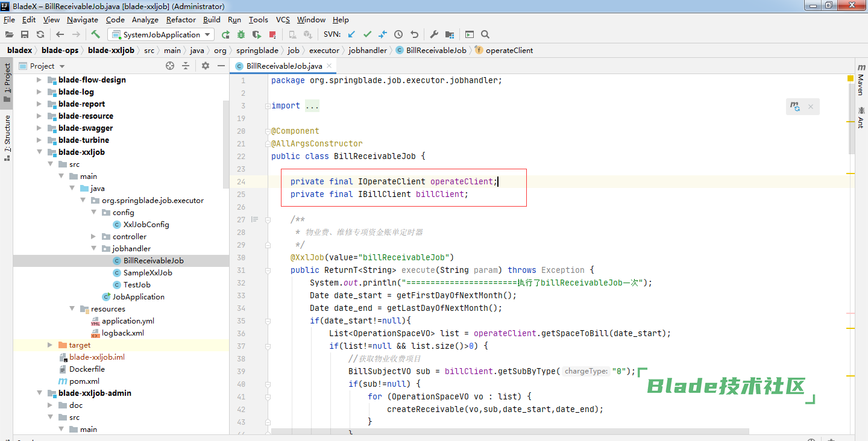Click locate-file crosshair icon in Project panel
Screen dimensions: 868x441
[x=170, y=66]
